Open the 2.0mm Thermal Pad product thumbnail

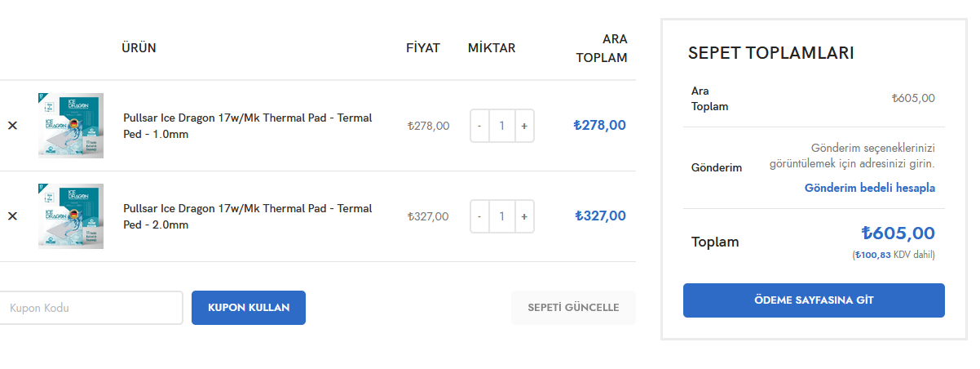coord(71,216)
